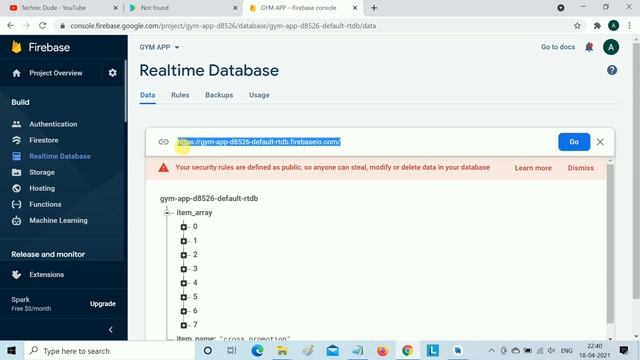Click the data panel vertical scrollbar

(610, 245)
